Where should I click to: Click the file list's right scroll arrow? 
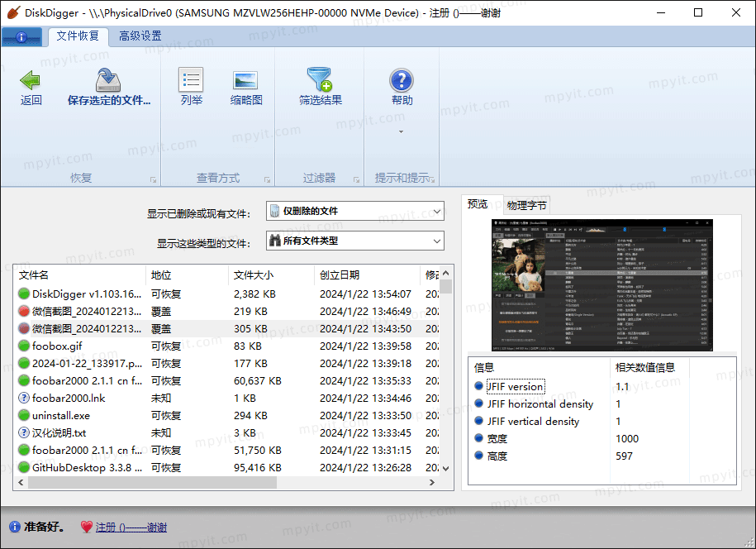click(432, 482)
